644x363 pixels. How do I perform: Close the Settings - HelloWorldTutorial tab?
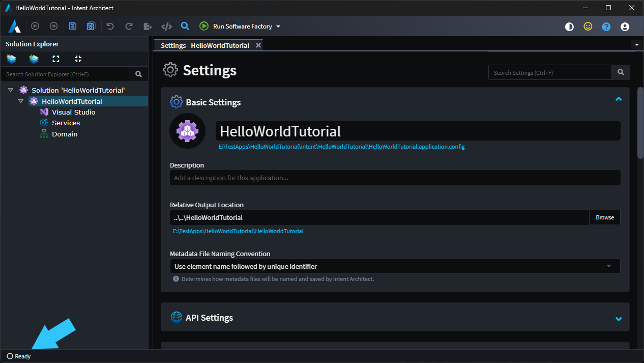(x=258, y=45)
